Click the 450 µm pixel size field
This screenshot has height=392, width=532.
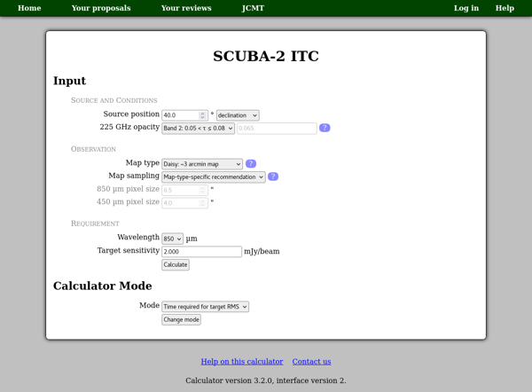(184, 203)
